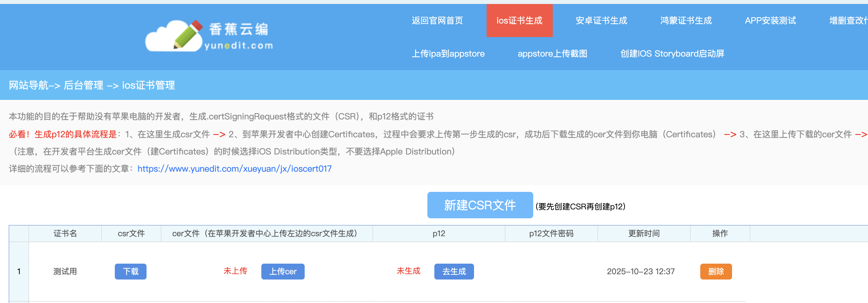Open 鸿蒙证书生成 menu item
The height and width of the screenshot is (303, 868).
[x=686, y=21]
